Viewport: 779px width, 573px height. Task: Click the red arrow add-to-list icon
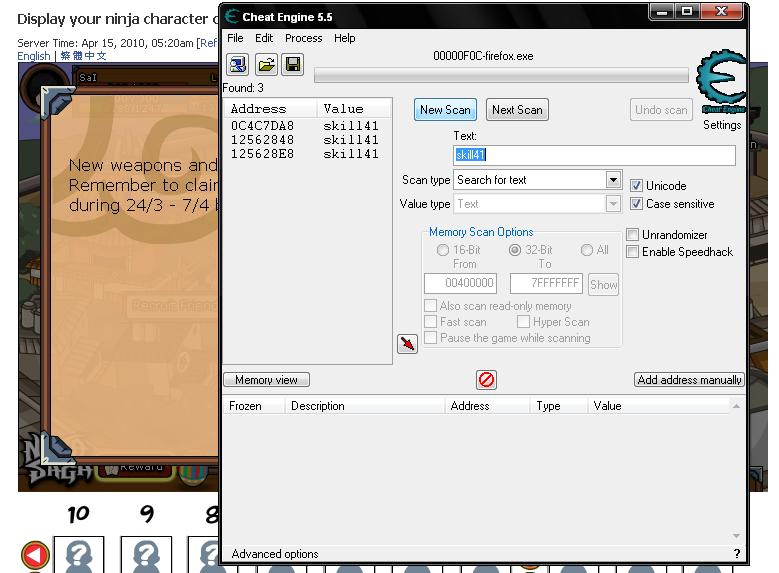point(407,344)
